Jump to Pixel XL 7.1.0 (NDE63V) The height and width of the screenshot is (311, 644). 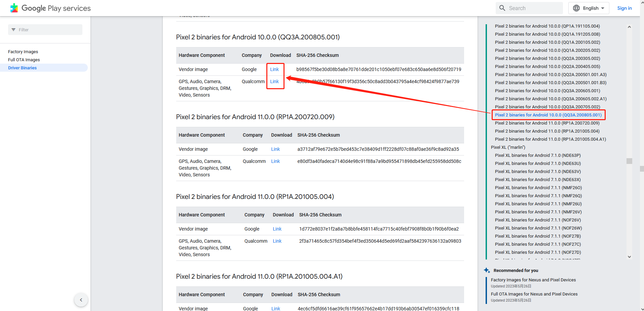538,171
